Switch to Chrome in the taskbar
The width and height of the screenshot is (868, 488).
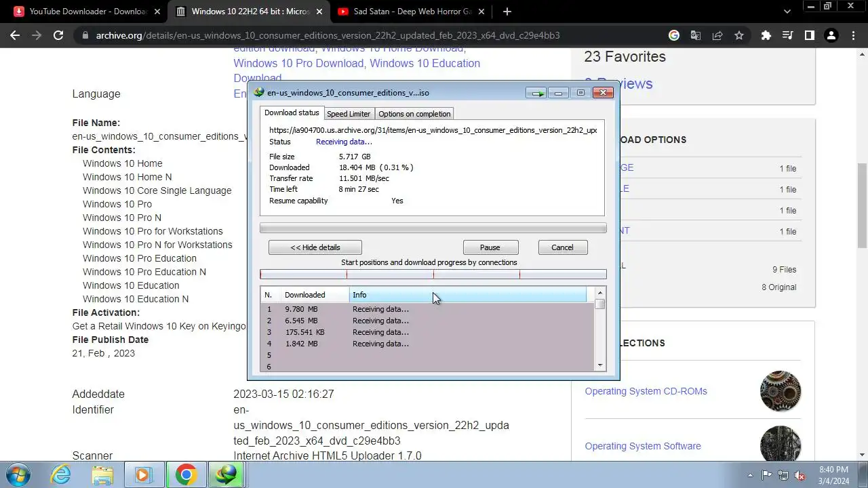pos(185,474)
